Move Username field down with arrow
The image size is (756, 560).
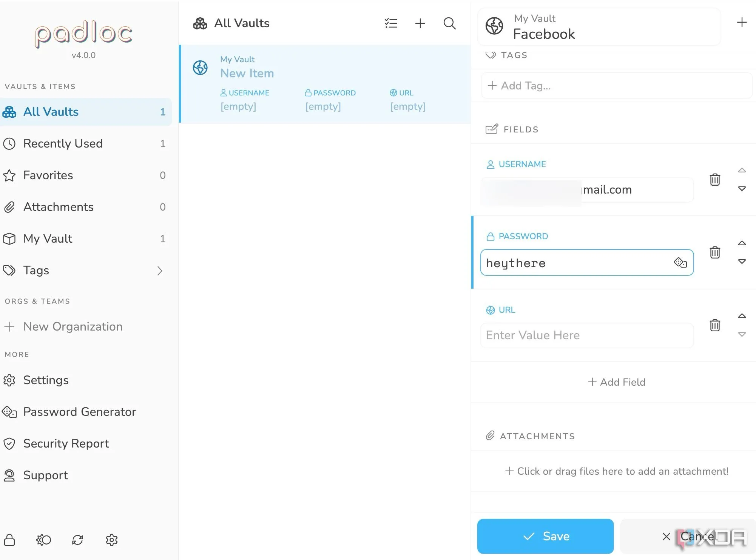[x=742, y=189]
